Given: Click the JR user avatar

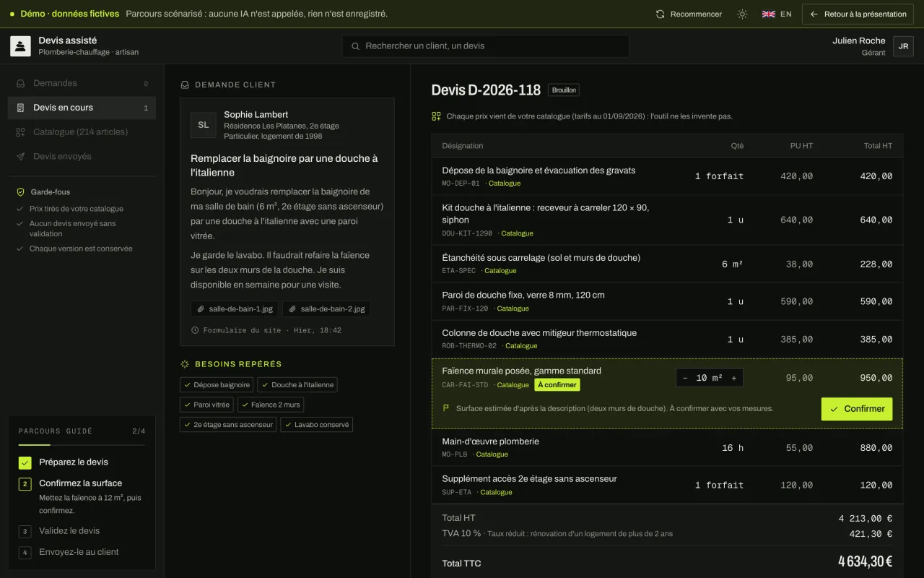Looking at the screenshot, I should (903, 46).
